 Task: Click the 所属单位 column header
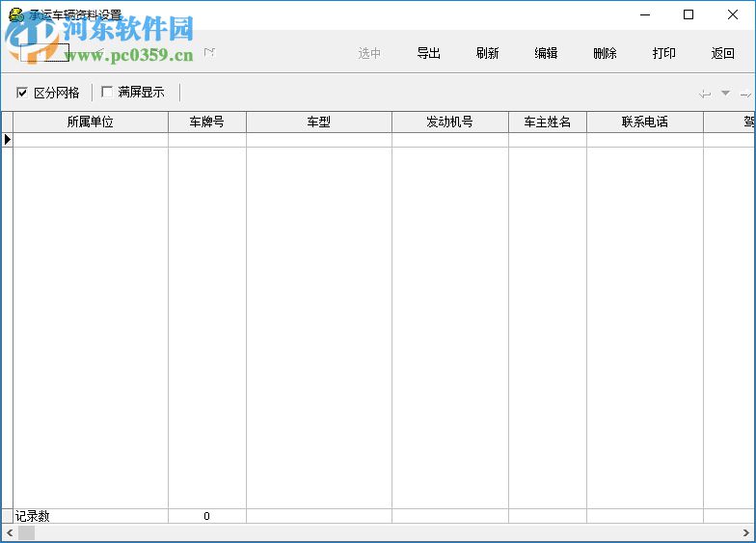pyautogui.click(x=91, y=122)
